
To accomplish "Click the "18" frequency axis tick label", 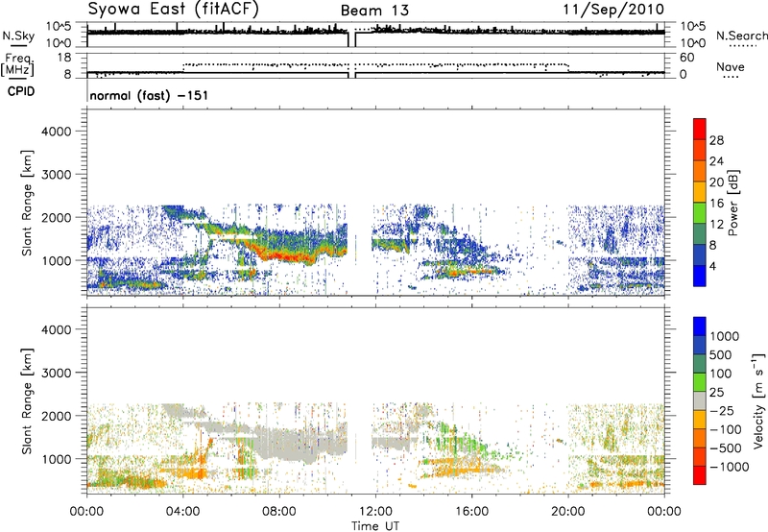I will 63,58.
